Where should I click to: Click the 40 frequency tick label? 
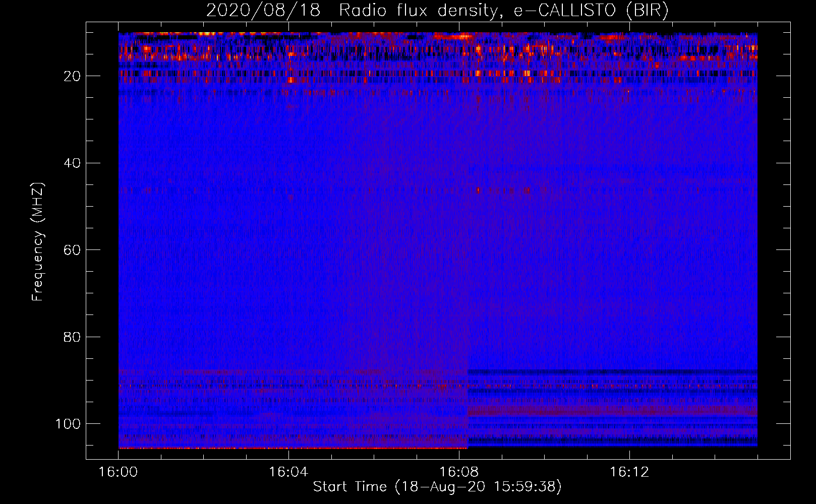click(x=73, y=163)
